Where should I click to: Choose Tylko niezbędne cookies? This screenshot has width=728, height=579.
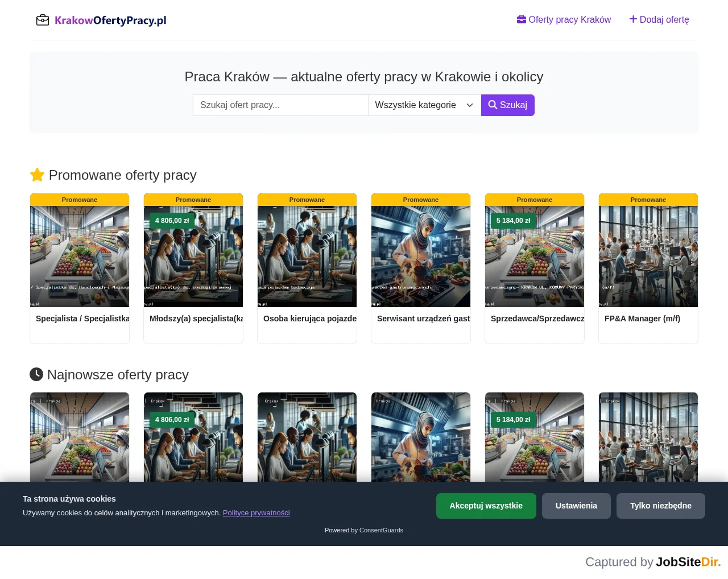661,506
